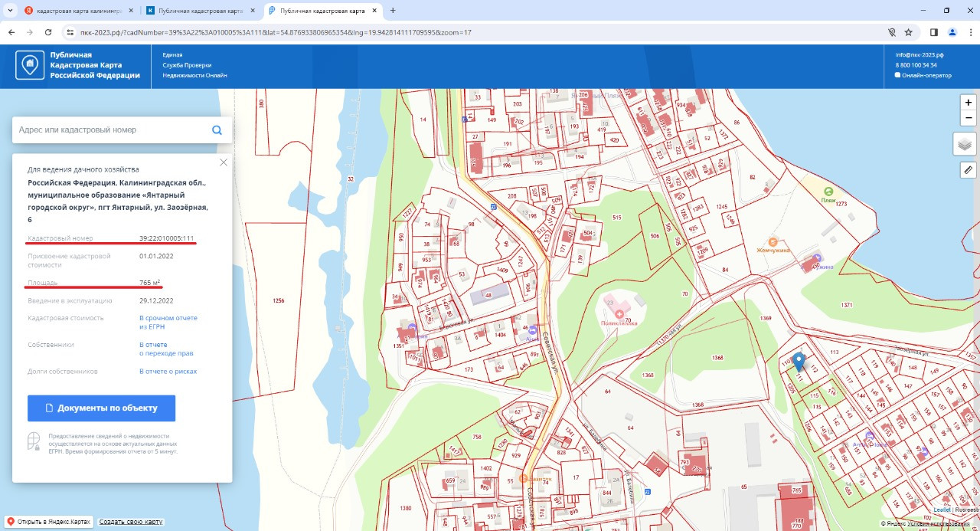Click Документы по объекту button
The height and width of the screenshot is (531, 980).
pyautogui.click(x=101, y=408)
